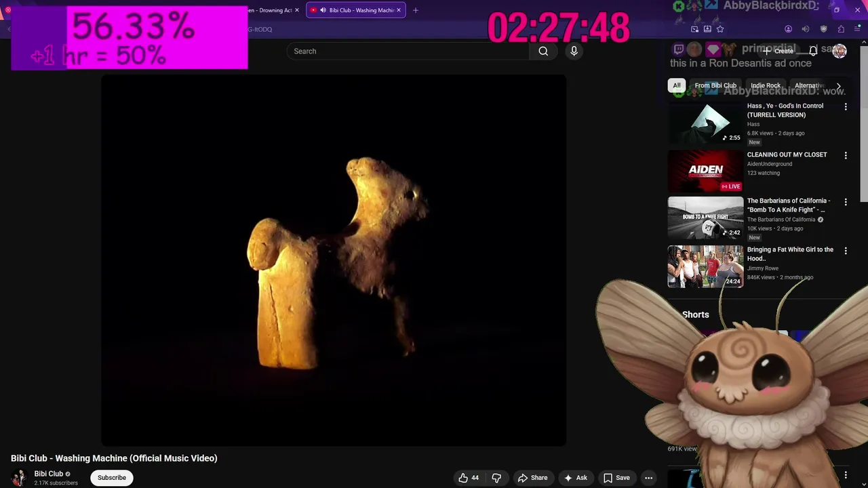Switch to Bibi Club Washing Machine browser tab
The image size is (868, 488).
click(356, 10)
